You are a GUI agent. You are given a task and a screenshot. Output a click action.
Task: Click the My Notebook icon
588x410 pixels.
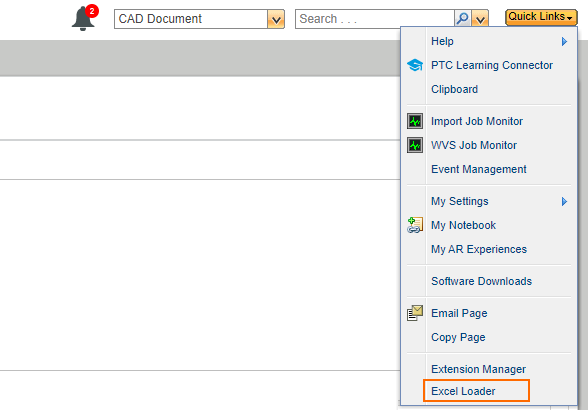pos(415,225)
